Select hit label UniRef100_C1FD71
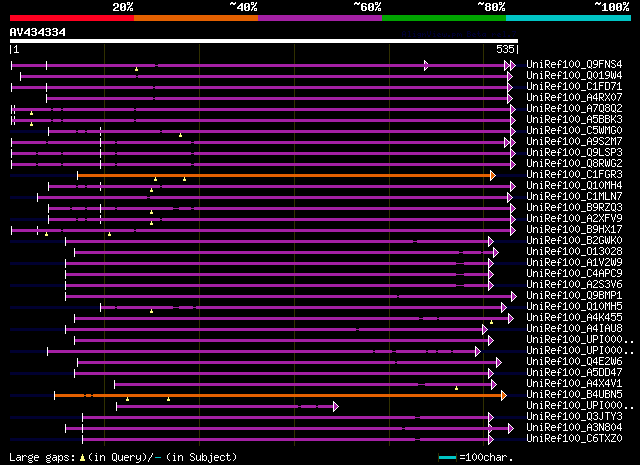The height and width of the screenshot is (465, 640). coord(574,87)
